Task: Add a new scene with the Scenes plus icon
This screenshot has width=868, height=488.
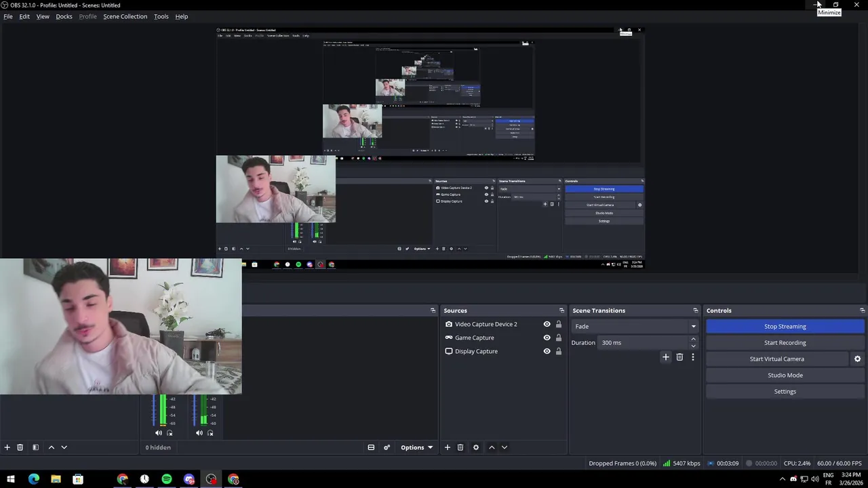Action: [7, 447]
